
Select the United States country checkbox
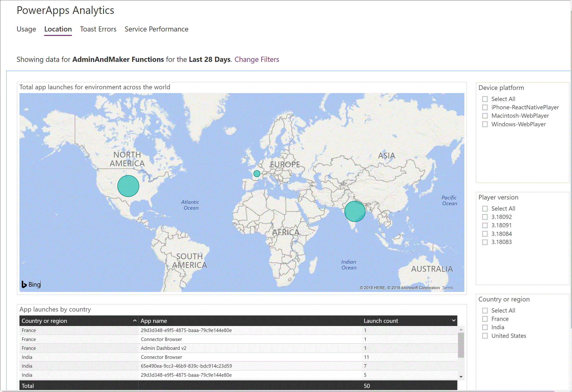485,336
